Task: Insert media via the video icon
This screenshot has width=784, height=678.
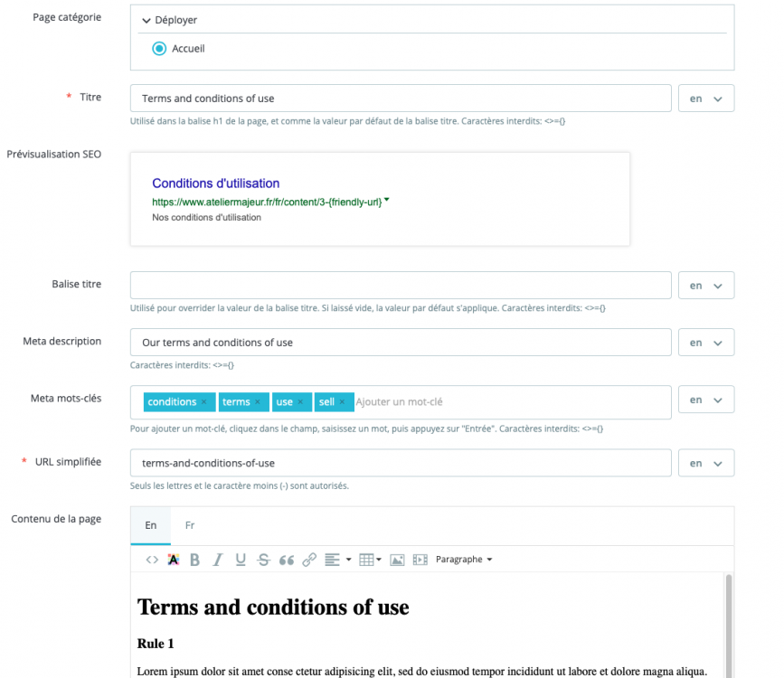Action: pos(420,560)
